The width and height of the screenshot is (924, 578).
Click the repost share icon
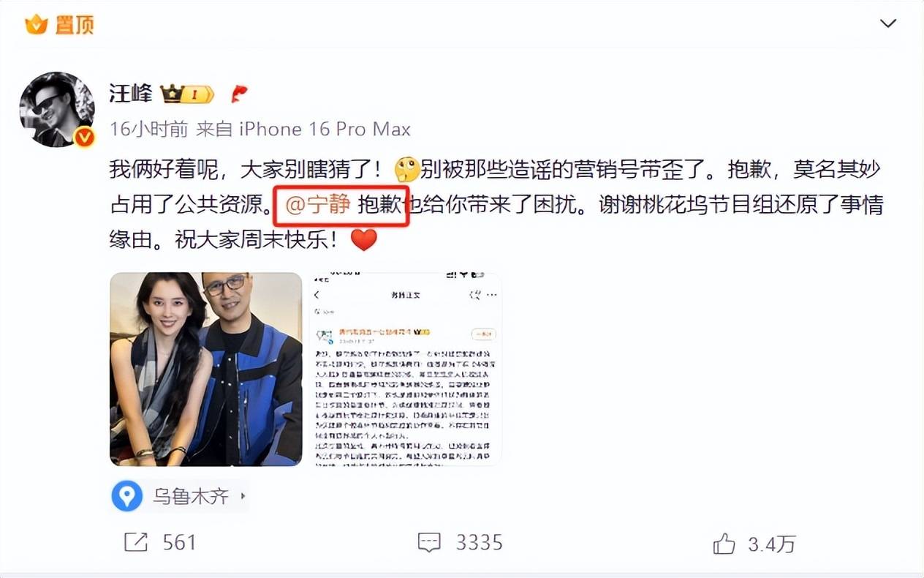[x=137, y=542]
